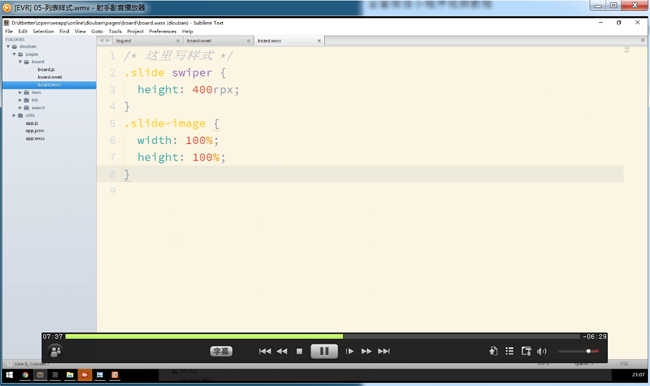This screenshot has width=650, height=386.
Task: Click the CSS syntax selector in status bar
Action: [624, 364]
